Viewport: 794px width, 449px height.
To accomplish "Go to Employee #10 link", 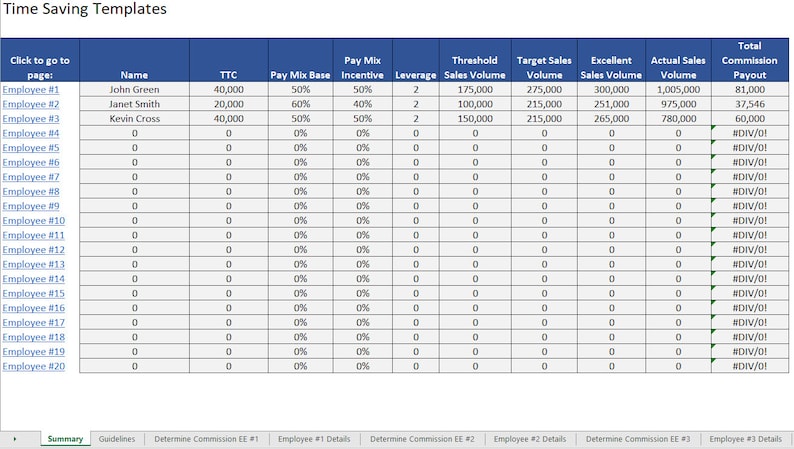I will coord(33,221).
